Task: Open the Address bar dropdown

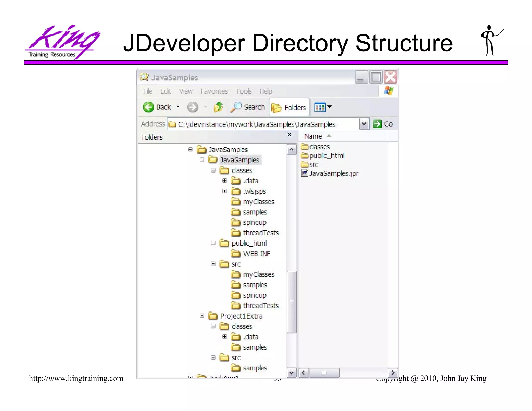Action: (364, 124)
